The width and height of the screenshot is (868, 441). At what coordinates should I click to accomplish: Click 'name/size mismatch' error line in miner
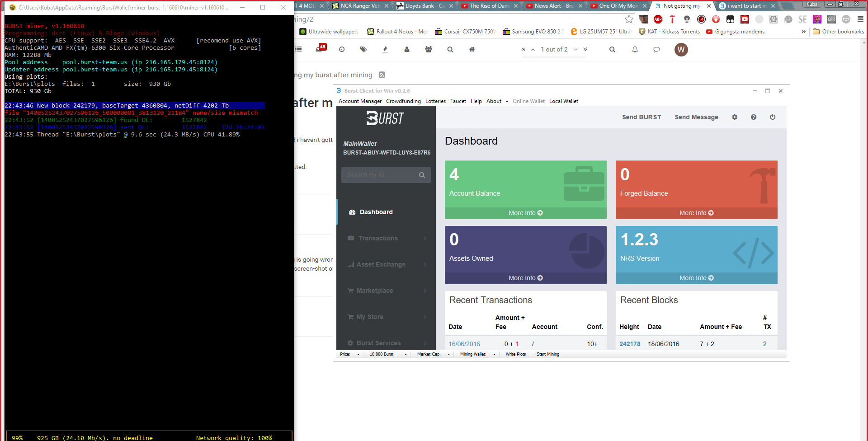pyautogui.click(x=131, y=113)
